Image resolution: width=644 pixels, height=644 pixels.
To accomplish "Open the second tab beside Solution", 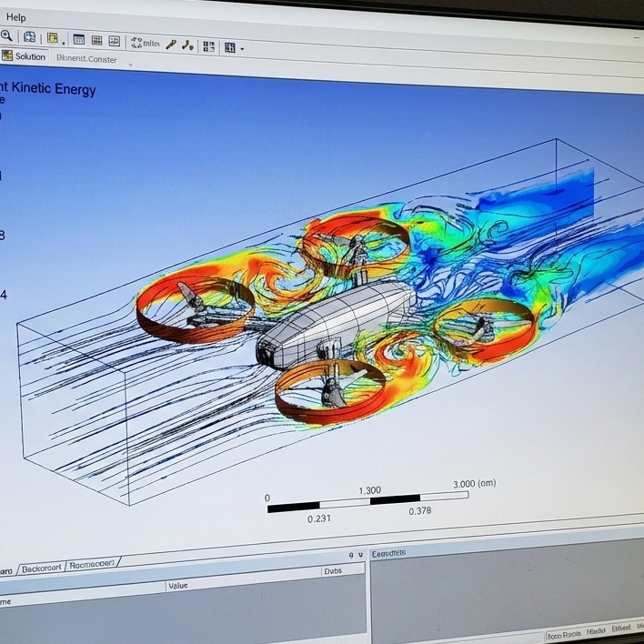I will pyautogui.click(x=86, y=58).
